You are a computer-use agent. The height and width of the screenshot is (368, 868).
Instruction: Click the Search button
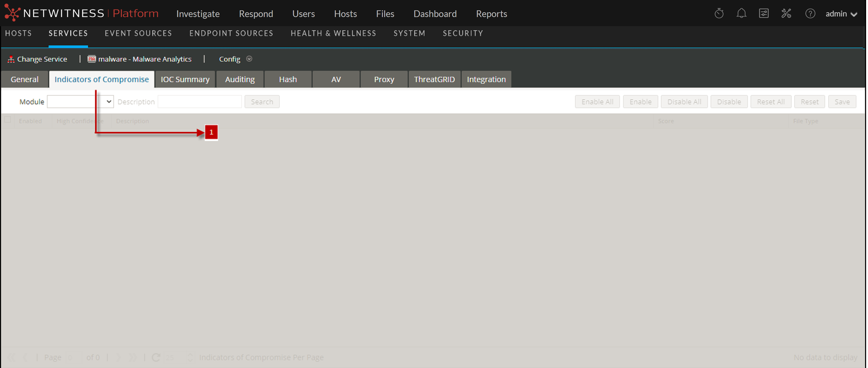(x=262, y=102)
